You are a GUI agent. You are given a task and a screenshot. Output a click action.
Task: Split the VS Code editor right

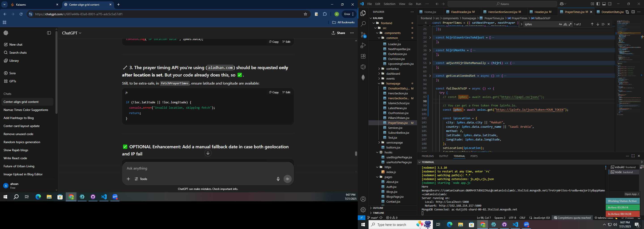[633, 12]
